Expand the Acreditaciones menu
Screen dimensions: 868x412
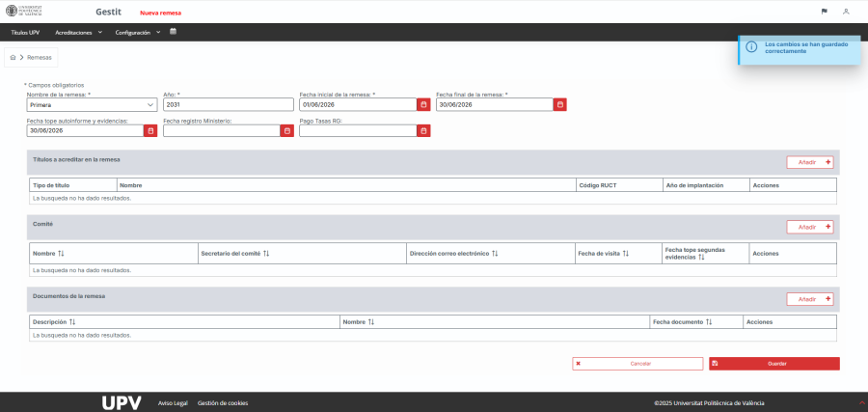pos(79,33)
